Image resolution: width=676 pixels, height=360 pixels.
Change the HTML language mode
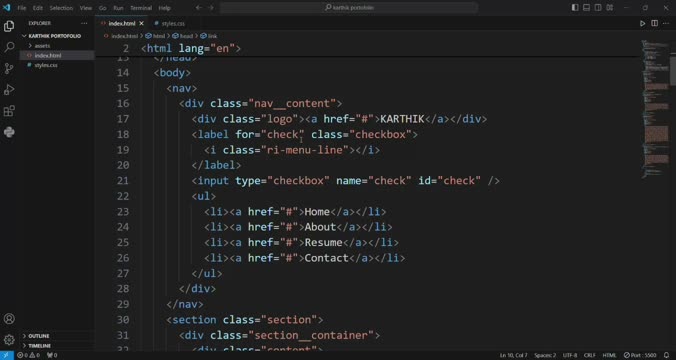click(609, 355)
